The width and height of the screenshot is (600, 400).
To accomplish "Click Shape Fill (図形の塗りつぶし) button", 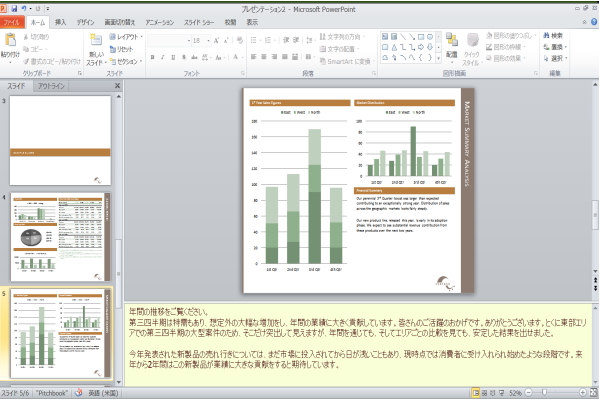I will tap(510, 36).
